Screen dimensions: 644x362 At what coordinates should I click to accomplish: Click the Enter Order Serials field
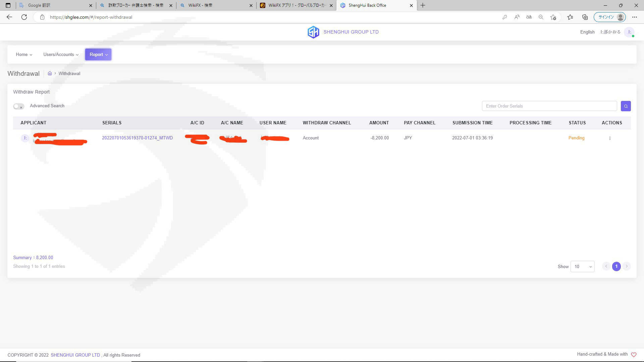click(x=549, y=106)
